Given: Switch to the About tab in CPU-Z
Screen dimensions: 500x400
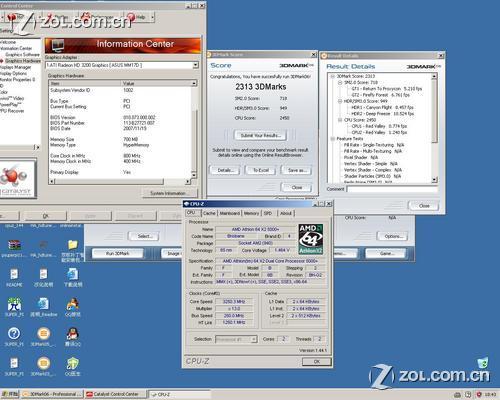Looking at the screenshot, I should [x=286, y=213].
